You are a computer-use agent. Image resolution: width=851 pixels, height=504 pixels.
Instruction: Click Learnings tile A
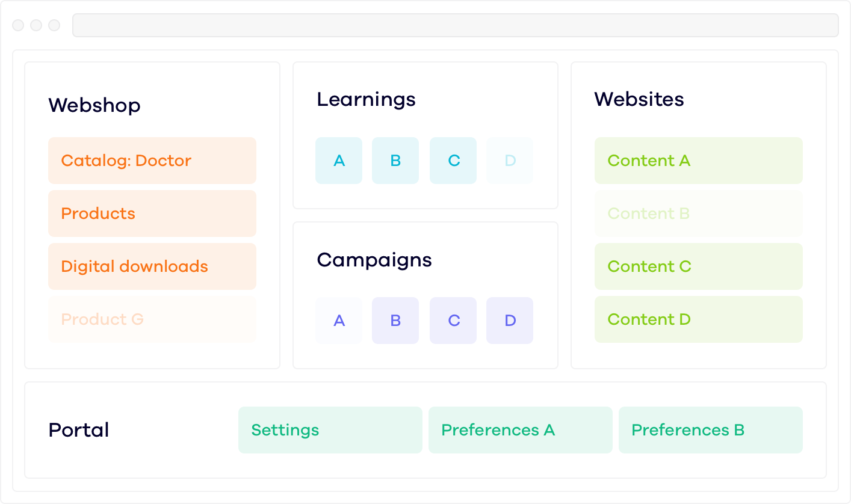tap(339, 161)
